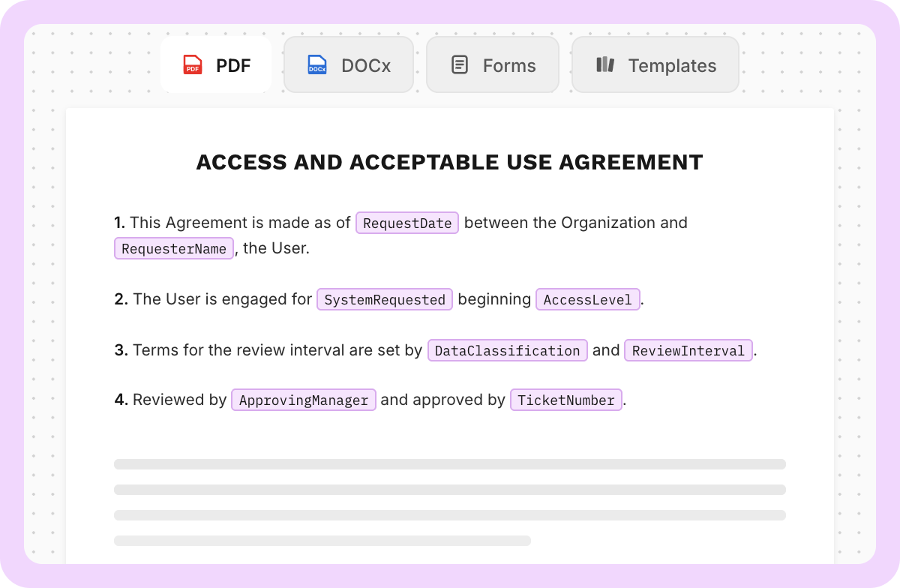
Task: Click the text "The User is engaged for"
Action: coord(222,299)
